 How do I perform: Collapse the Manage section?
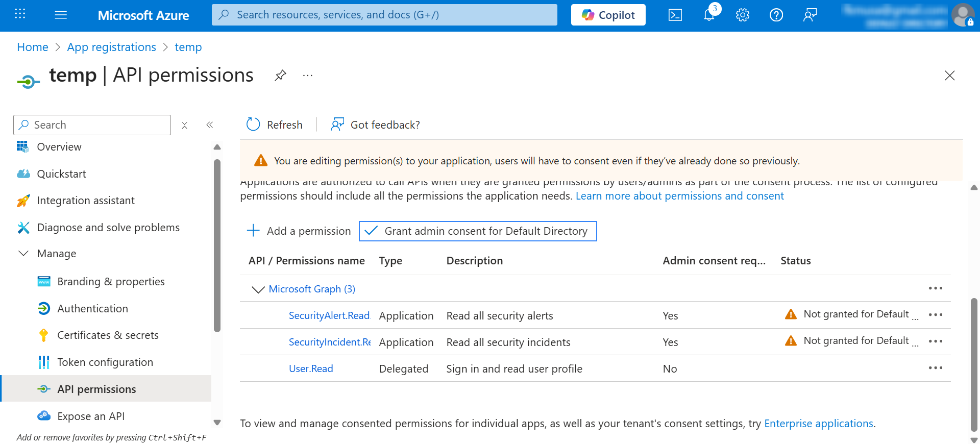[x=23, y=254]
